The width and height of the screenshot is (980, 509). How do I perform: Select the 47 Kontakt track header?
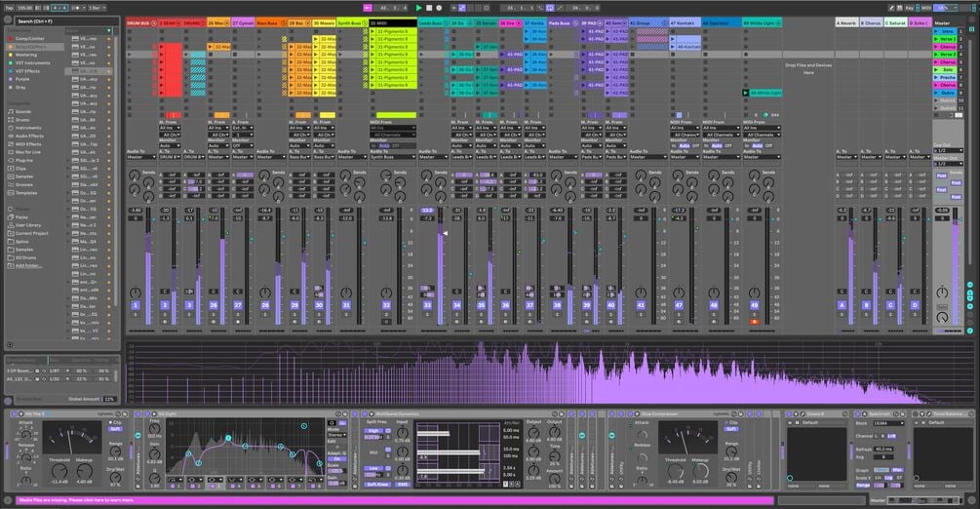click(x=685, y=23)
